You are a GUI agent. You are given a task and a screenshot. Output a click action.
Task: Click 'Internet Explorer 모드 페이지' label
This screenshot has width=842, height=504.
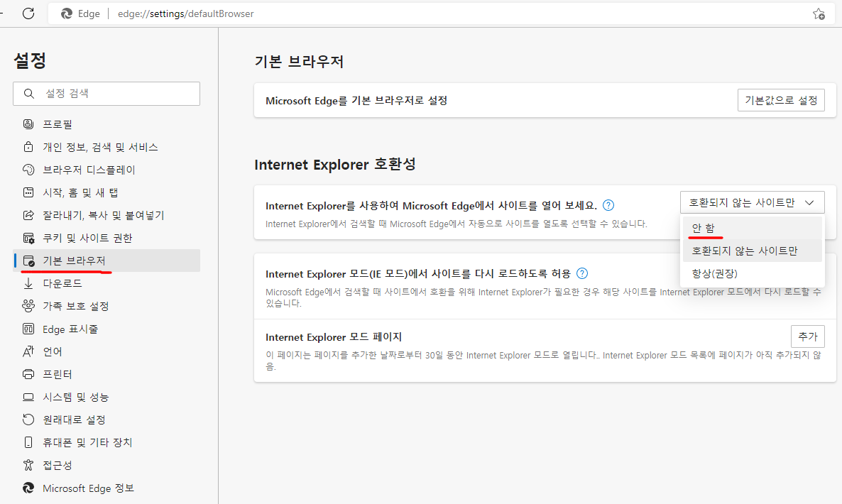click(334, 337)
